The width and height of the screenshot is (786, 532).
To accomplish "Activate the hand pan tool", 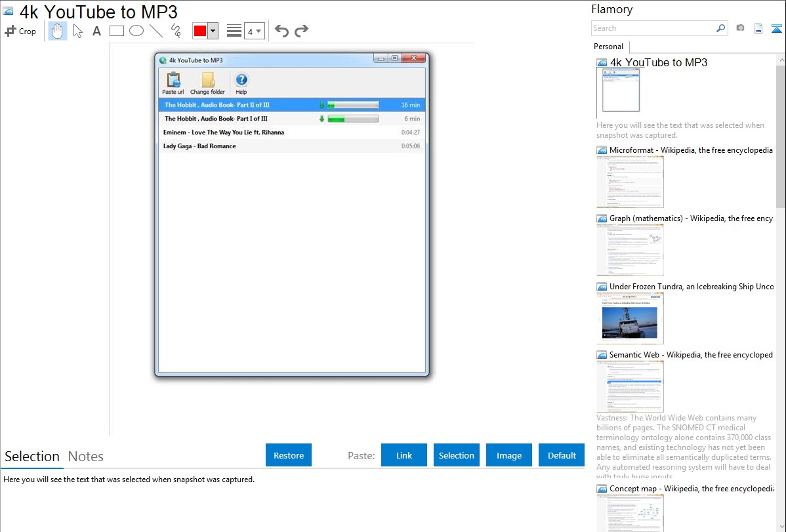I will coord(57,31).
